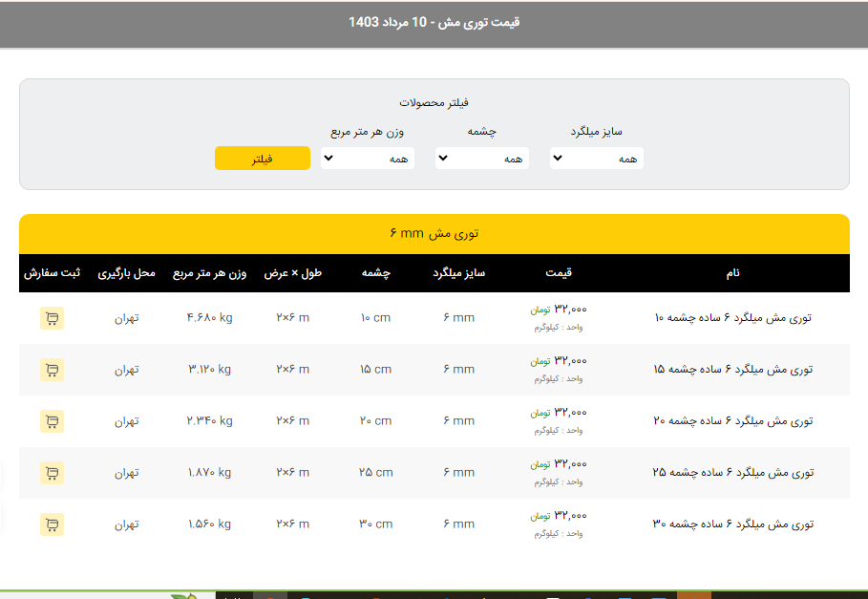Click order cart icon for چشمه ۲۵ row
Image resolution: width=868 pixels, height=599 pixels.
52,473
